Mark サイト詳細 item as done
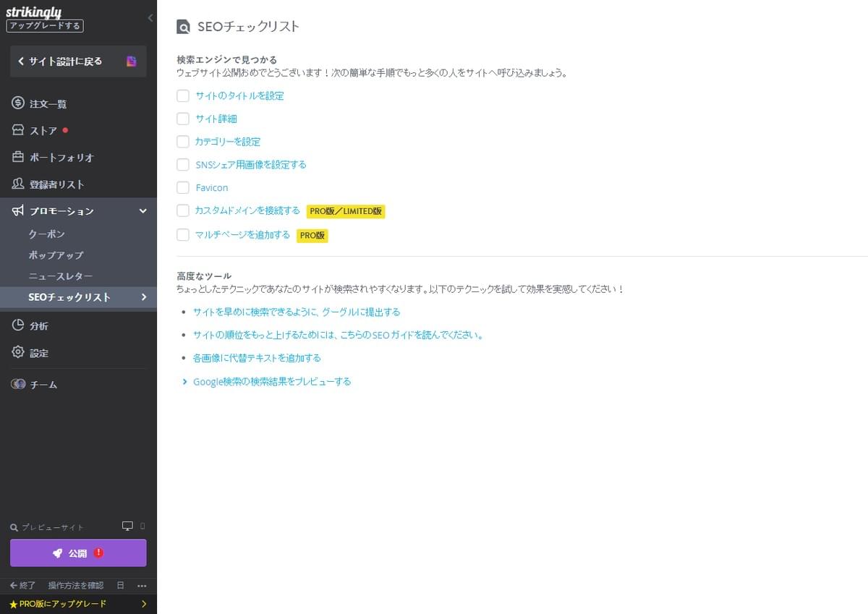868x614 pixels. pos(183,119)
